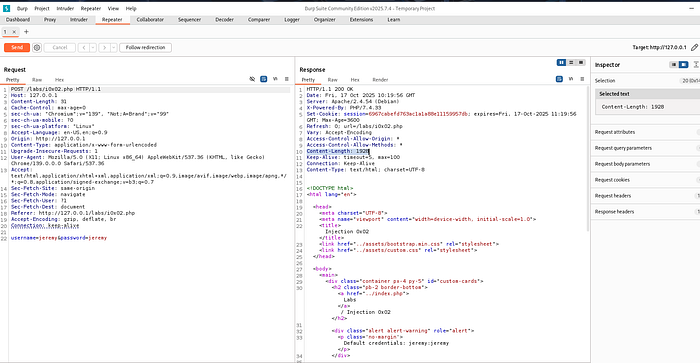The height and width of the screenshot is (363, 700).
Task: Close Repeater tab 1
Action: pyautogui.click(x=14, y=32)
